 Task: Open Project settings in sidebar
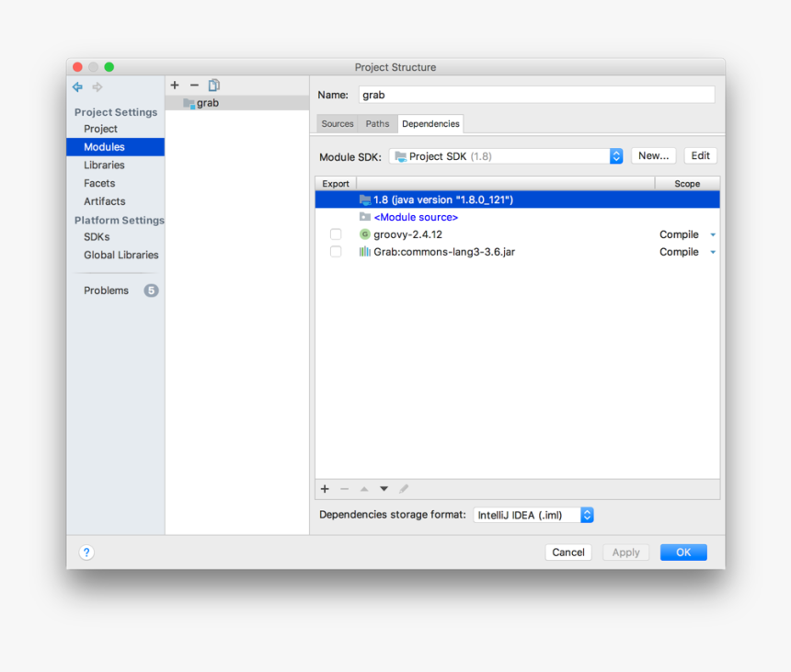pyautogui.click(x=100, y=129)
